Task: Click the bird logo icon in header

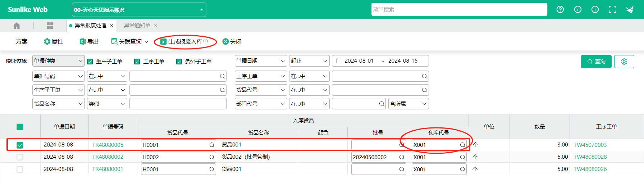Action: click(630, 10)
